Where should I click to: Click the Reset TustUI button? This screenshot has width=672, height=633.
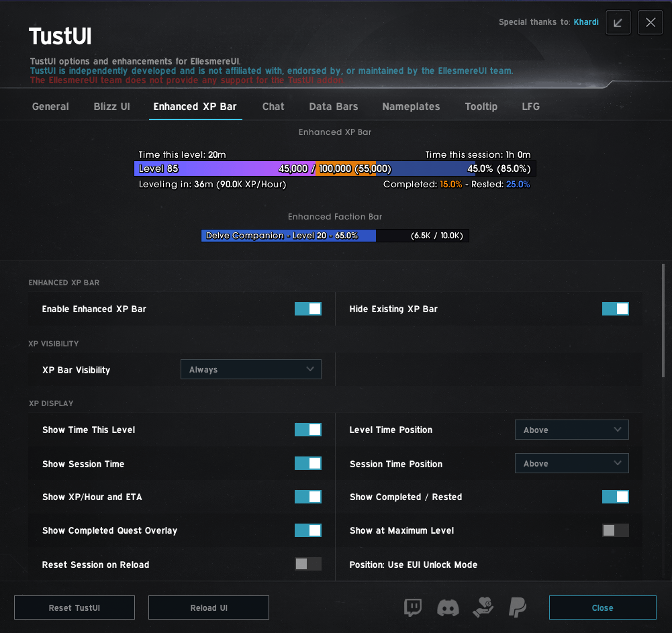(x=75, y=607)
